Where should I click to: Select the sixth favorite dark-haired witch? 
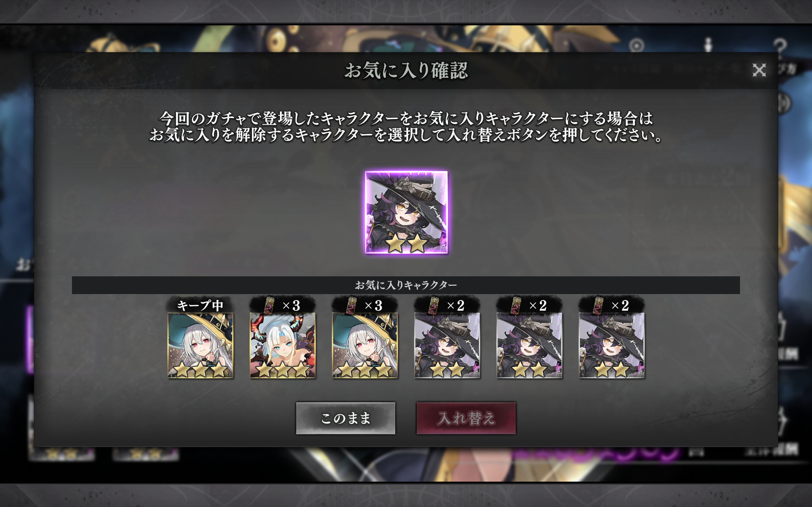pyautogui.click(x=611, y=345)
